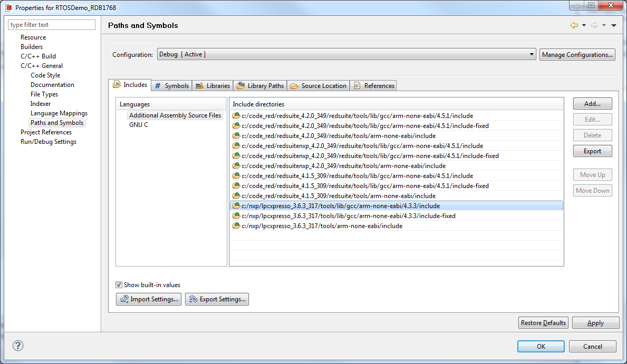Screen dimensions: 627x364
Task: Click folder icon of redsuite_4.2.0_349 include-fixed row
Action: pyautogui.click(x=236, y=125)
